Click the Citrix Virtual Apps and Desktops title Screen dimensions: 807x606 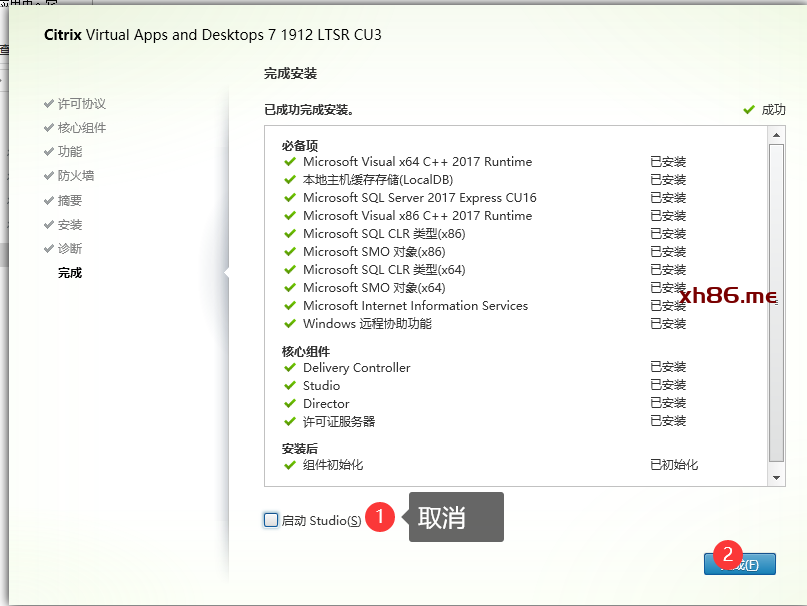coord(213,34)
